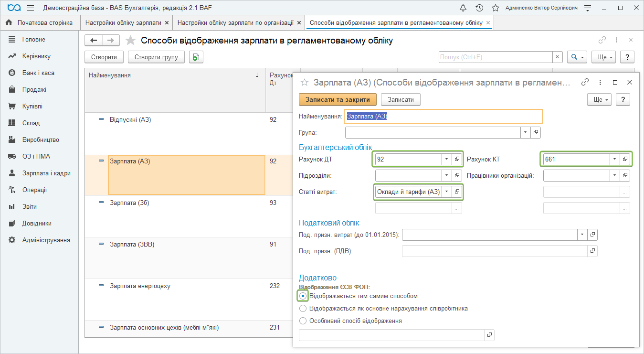Navigate back with left arrow button
The image size is (644, 354).
click(94, 41)
